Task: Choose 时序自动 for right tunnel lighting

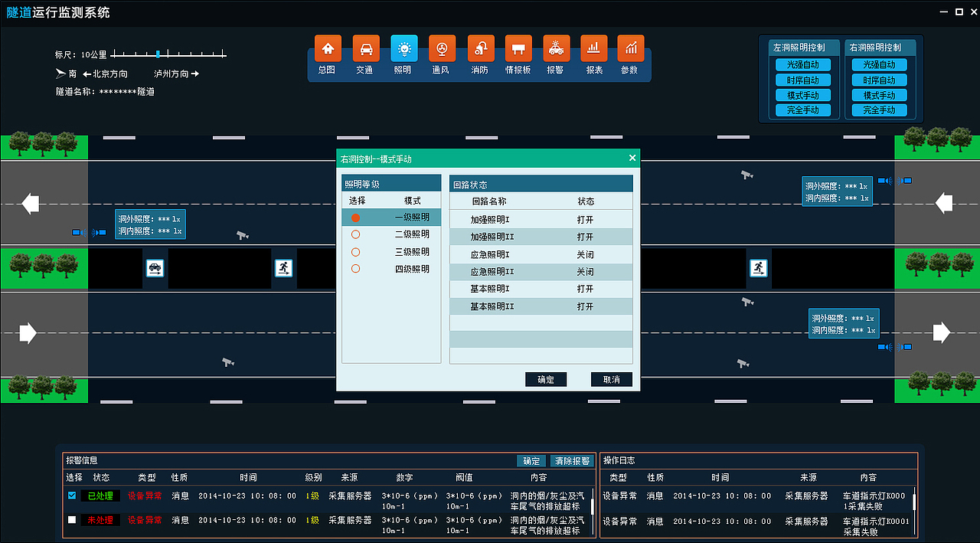Action: (879, 80)
